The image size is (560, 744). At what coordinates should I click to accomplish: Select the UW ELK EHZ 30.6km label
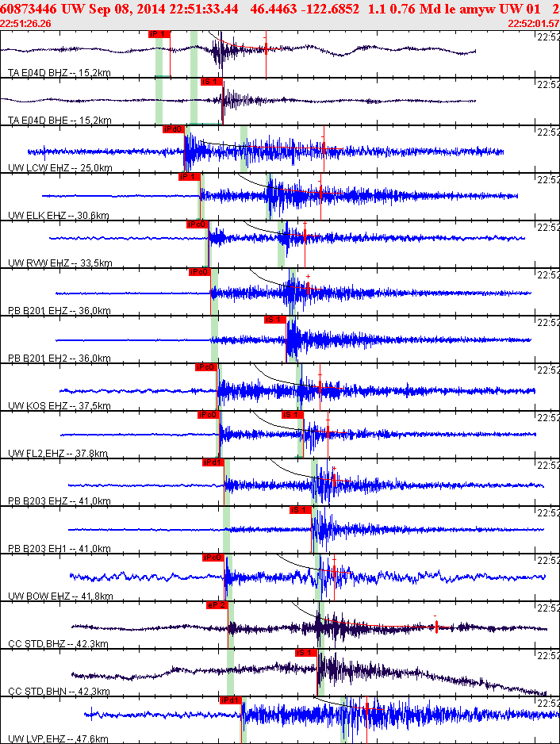59,216
